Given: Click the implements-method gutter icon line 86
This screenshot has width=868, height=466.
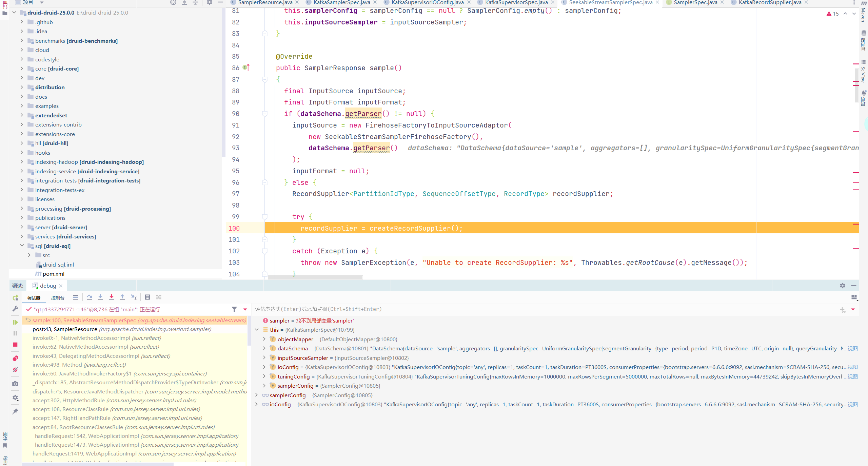Looking at the screenshot, I should point(246,67).
